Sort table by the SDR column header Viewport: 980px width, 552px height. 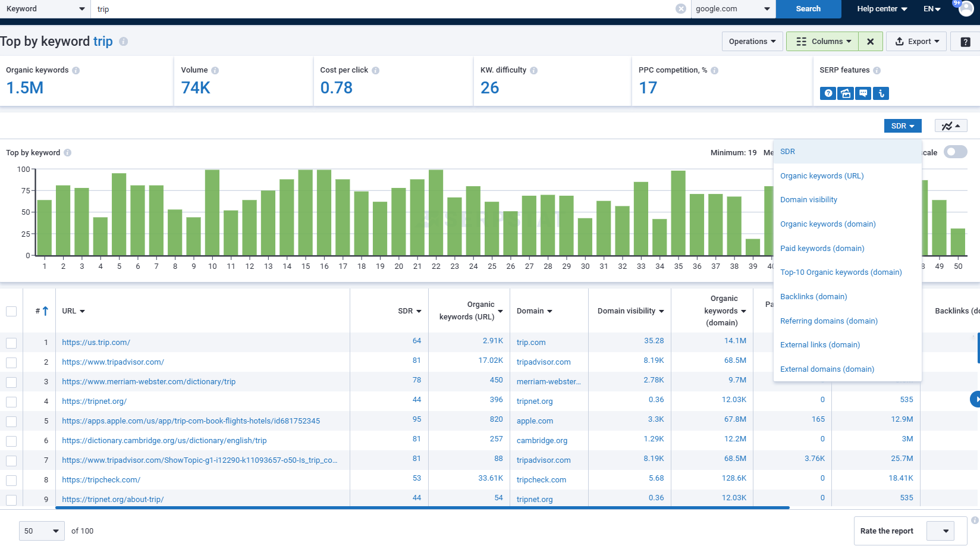(410, 311)
